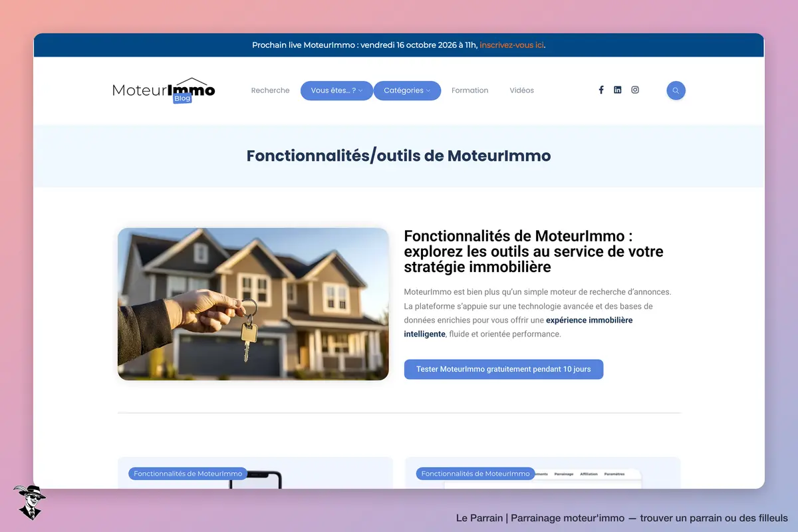The width and height of the screenshot is (798, 532).
Task: Expand the "Vous êtes… ?" dropdown
Action: [x=336, y=90]
